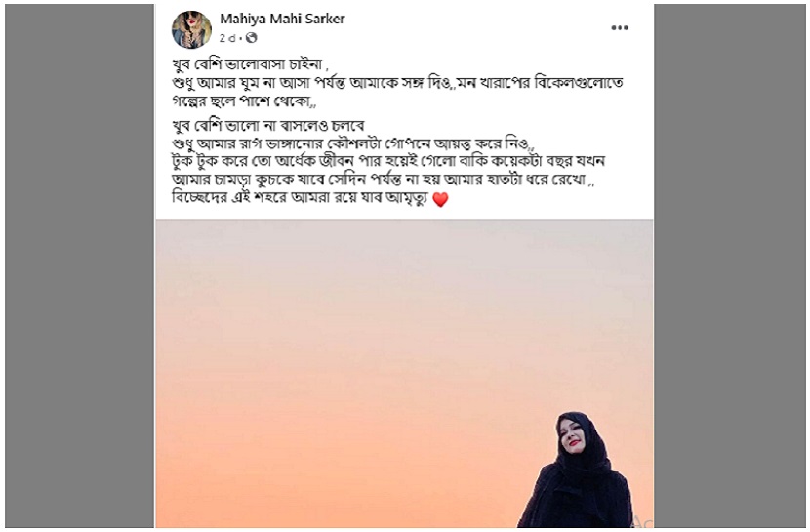Open the attached sunset photo
The width and height of the screenshot is (810, 532).
pyautogui.click(x=404, y=373)
